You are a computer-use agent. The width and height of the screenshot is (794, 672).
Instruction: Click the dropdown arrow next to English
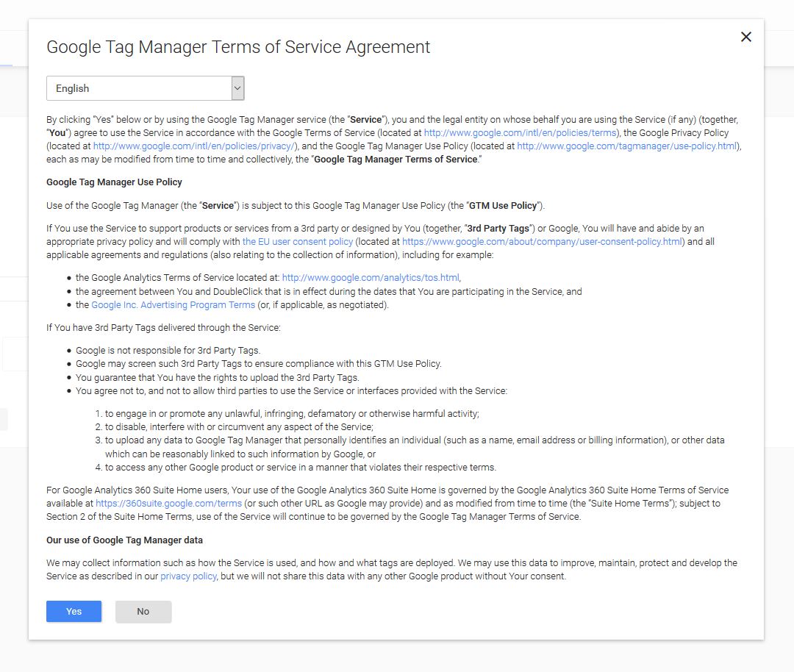(237, 88)
